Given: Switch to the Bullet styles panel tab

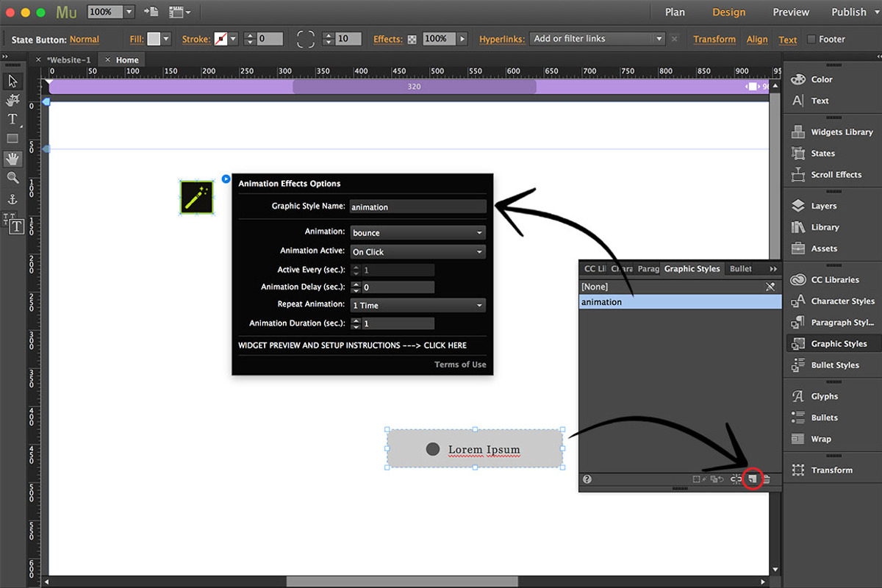Looking at the screenshot, I should click(x=741, y=269).
